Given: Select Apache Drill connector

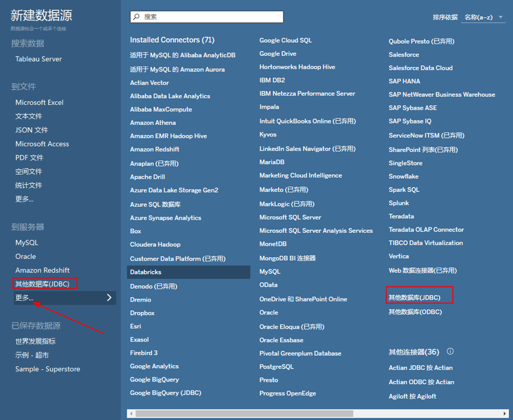Looking at the screenshot, I should point(147,177).
